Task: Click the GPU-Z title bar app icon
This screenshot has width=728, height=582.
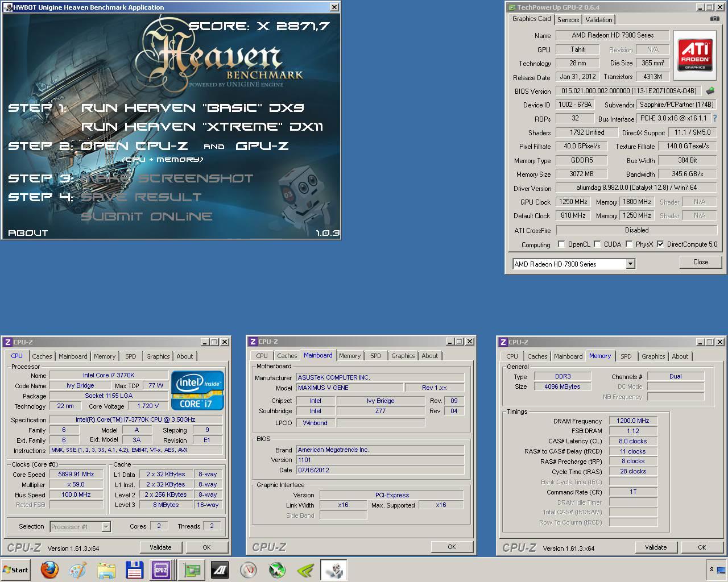Action: pos(511,7)
